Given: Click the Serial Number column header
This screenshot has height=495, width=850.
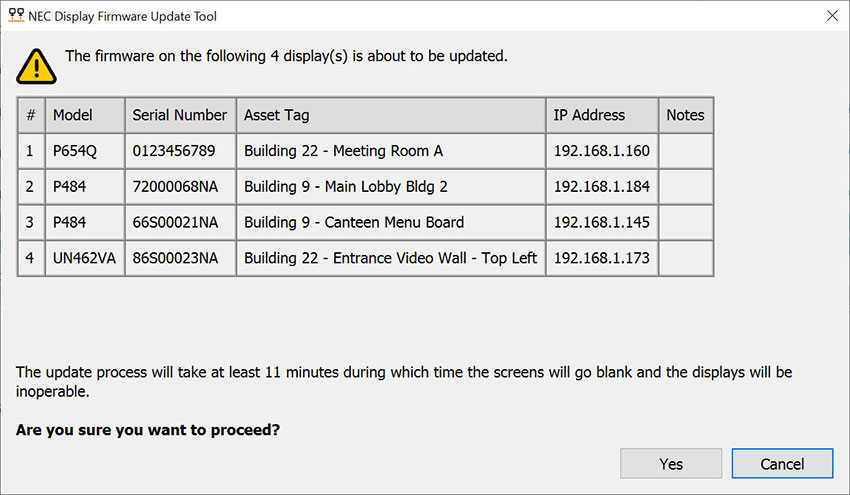Looking at the screenshot, I should point(180,115).
